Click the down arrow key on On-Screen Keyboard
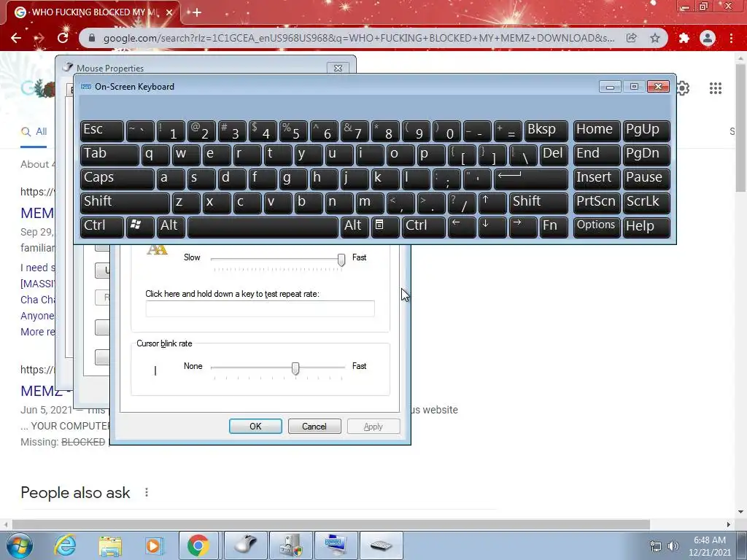 tap(492, 226)
